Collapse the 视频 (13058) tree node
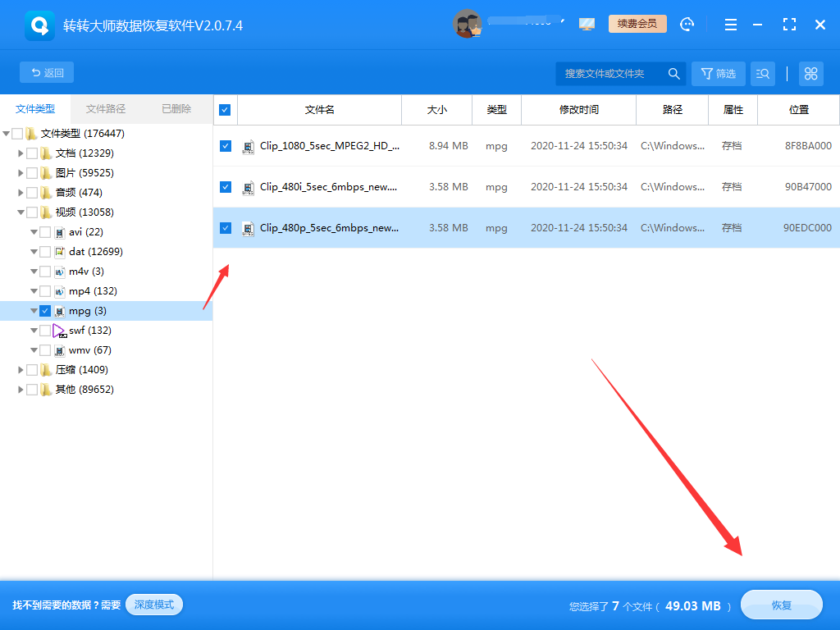Viewport: 840px width, 630px height. [x=21, y=212]
